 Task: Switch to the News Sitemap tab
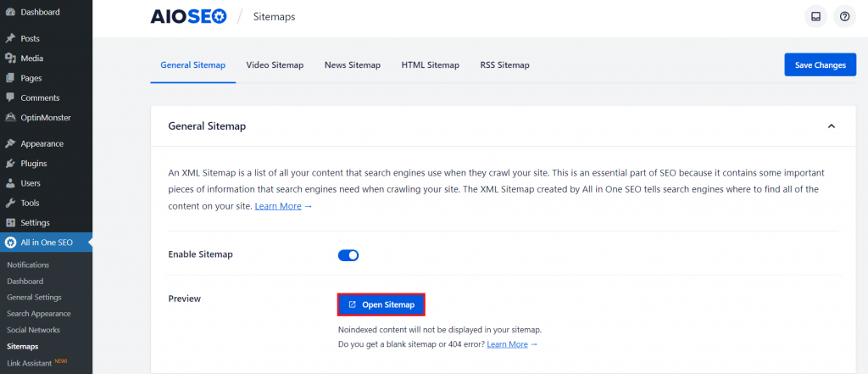[352, 65]
